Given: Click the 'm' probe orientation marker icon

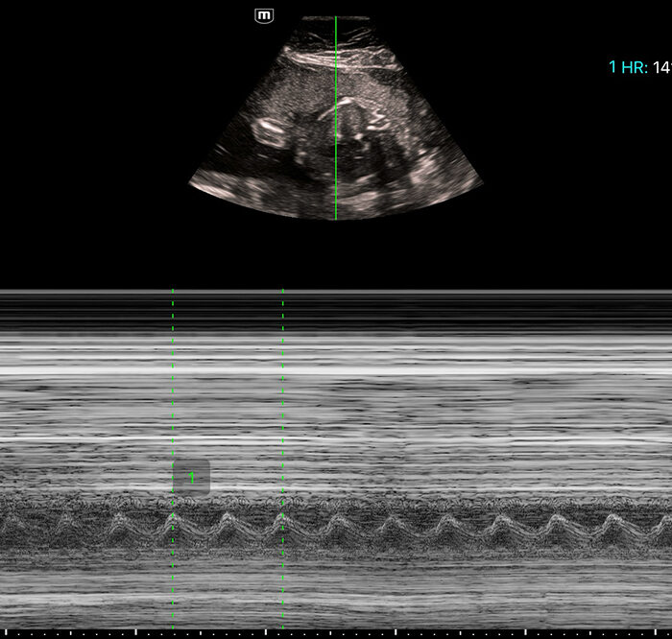Looking at the screenshot, I should click(x=264, y=15).
